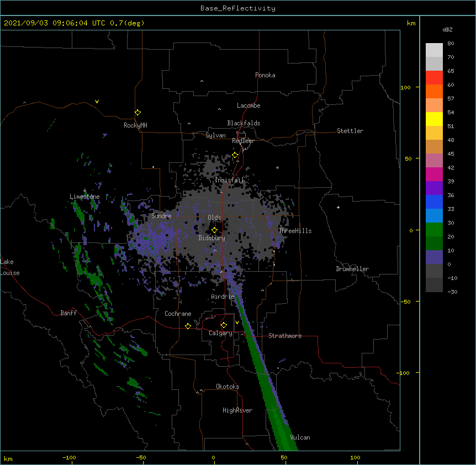Click the Banff label

[x=68, y=313]
